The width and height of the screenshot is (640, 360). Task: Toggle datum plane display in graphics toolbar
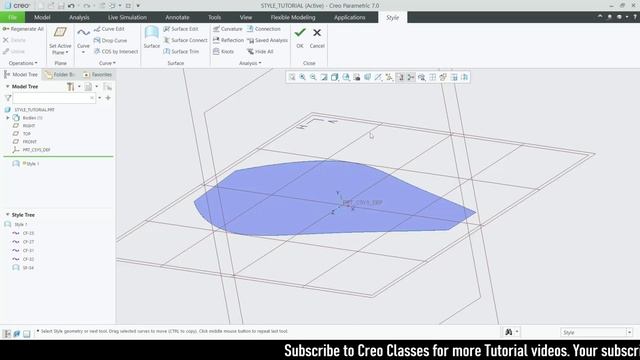pos(367,77)
